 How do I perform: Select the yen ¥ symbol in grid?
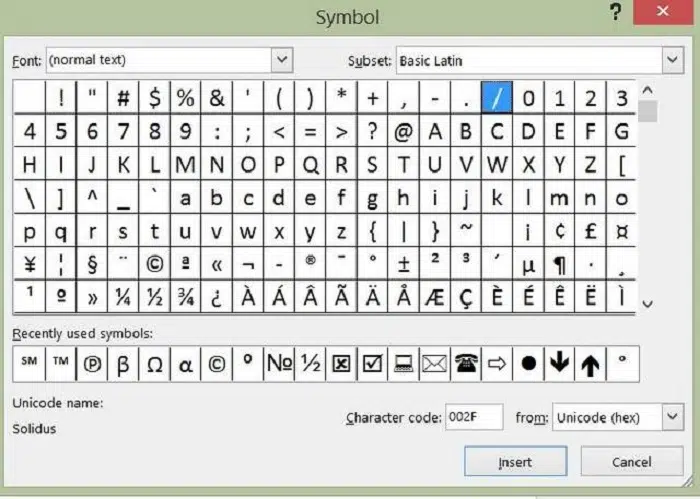[x=29, y=264]
